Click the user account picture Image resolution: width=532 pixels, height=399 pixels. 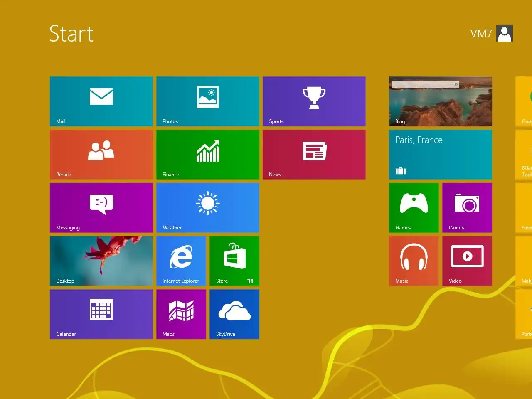click(505, 34)
